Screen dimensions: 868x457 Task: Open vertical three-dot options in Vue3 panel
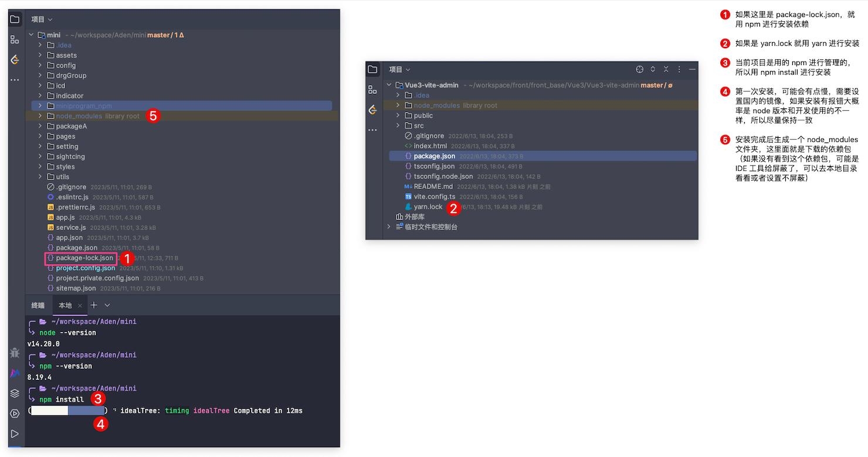[x=679, y=69]
